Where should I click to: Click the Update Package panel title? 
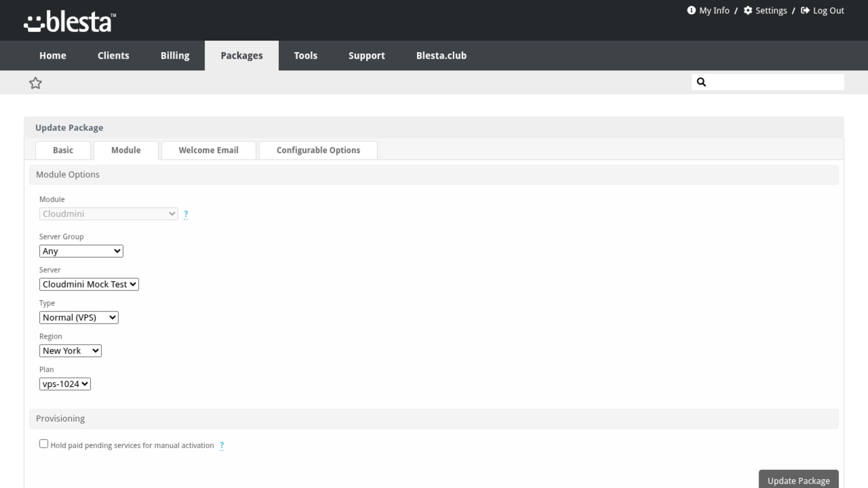pyautogui.click(x=69, y=128)
